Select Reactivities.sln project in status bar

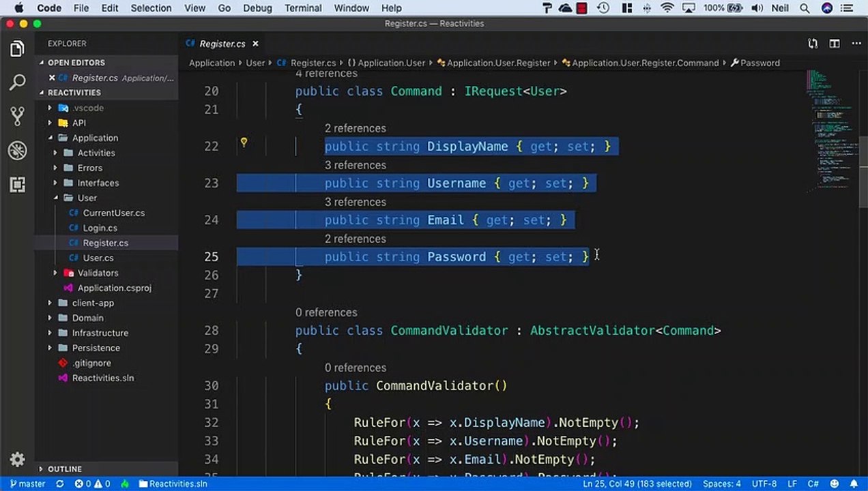tap(173, 483)
